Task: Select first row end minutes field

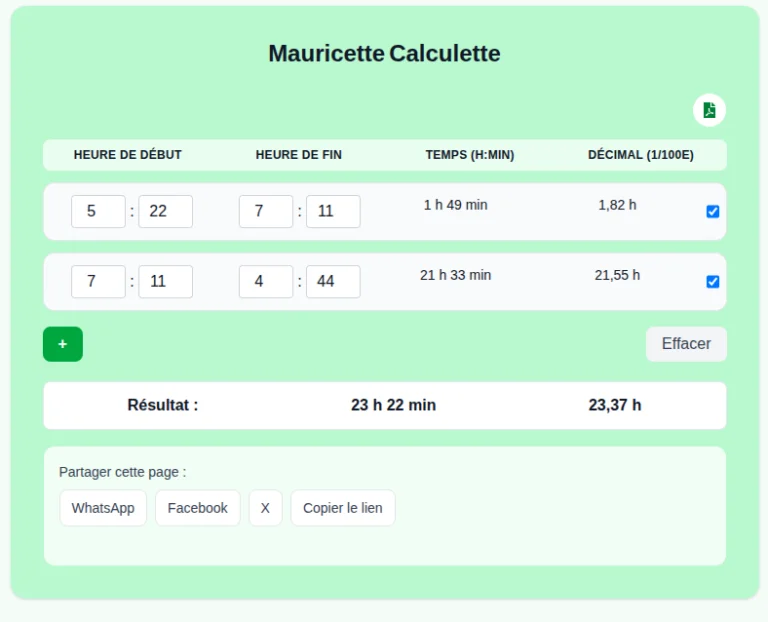Action: click(x=333, y=212)
